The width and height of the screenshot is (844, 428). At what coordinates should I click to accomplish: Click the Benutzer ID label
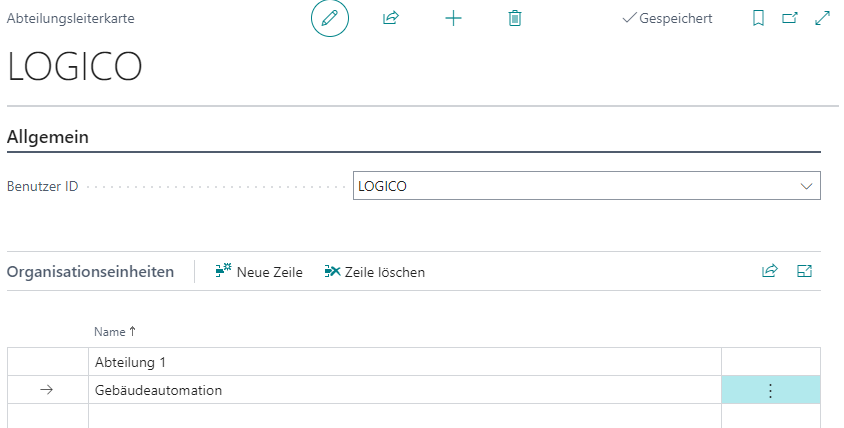43,186
